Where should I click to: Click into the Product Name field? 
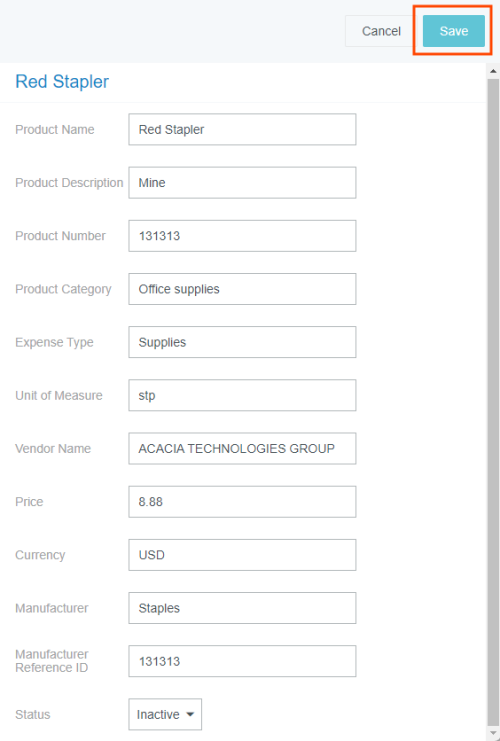242,129
